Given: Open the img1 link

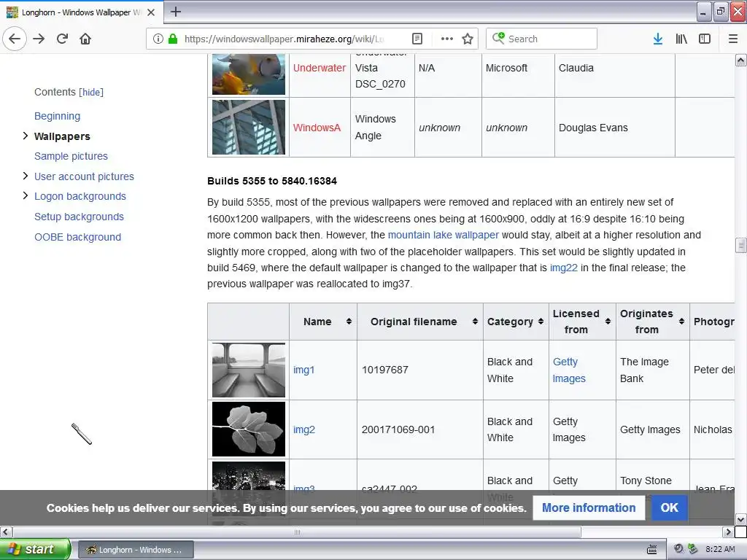Looking at the screenshot, I should 303,370.
